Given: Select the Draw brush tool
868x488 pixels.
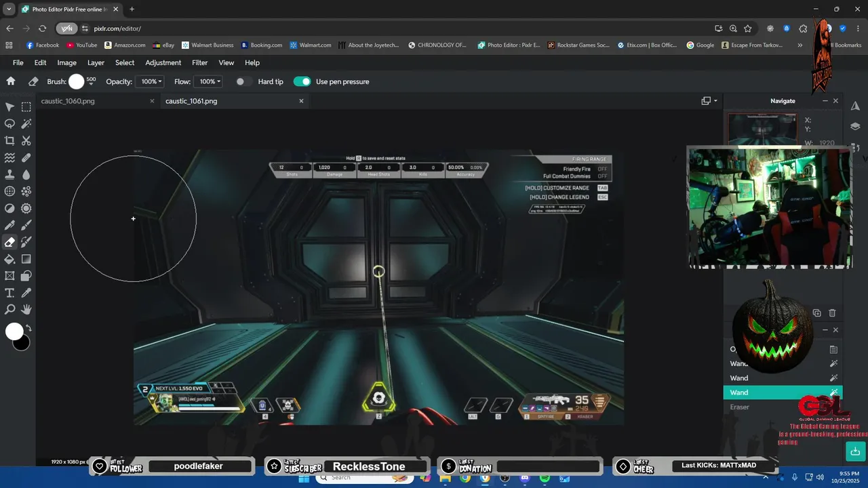Looking at the screenshot, I should [x=26, y=226].
